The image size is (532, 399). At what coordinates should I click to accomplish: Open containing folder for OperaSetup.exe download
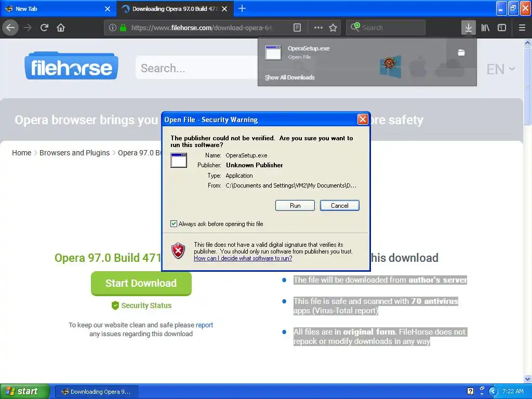(x=461, y=52)
